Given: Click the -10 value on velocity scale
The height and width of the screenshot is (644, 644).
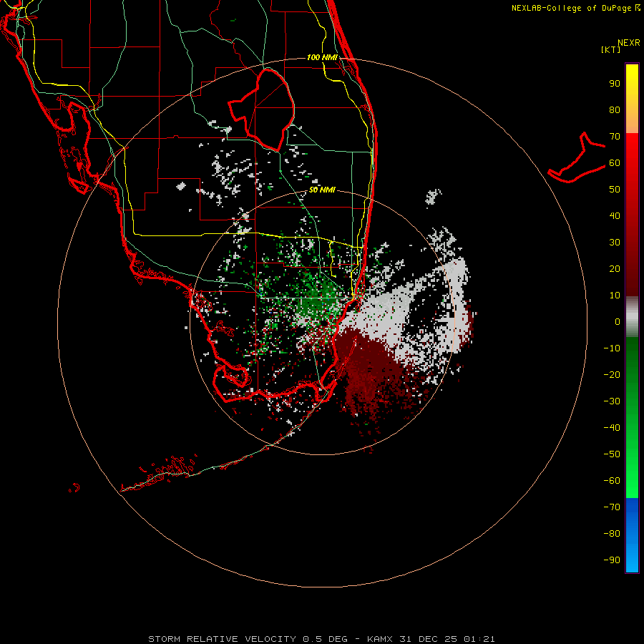Looking at the screenshot, I should tap(612, 348).
